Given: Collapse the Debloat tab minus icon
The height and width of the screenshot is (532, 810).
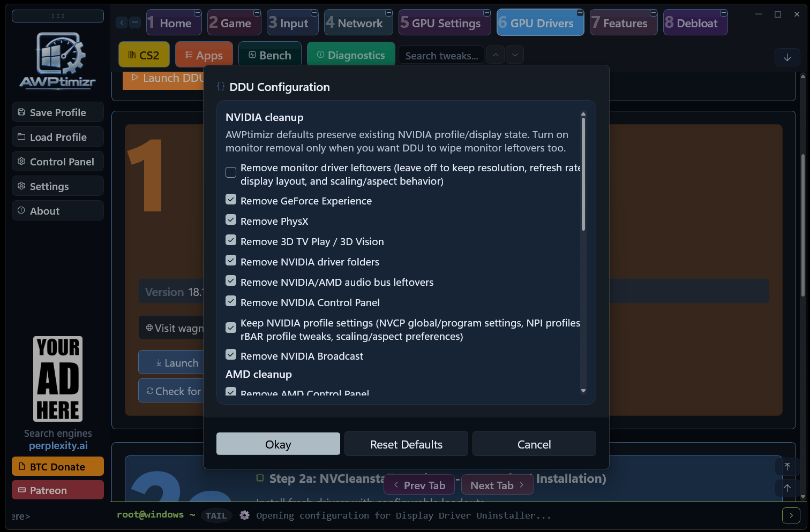Looking at the screenshot, I should tap(724, 13).
